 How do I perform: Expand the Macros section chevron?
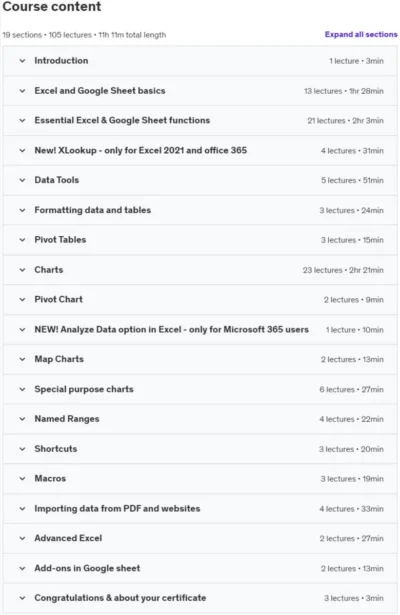(x=22, y=479)
